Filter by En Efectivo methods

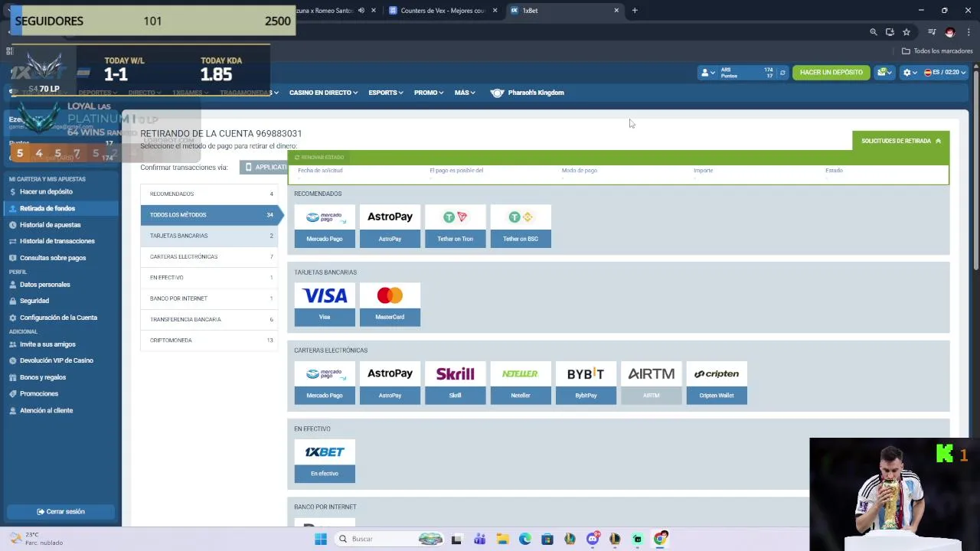[x=211, y=277]
